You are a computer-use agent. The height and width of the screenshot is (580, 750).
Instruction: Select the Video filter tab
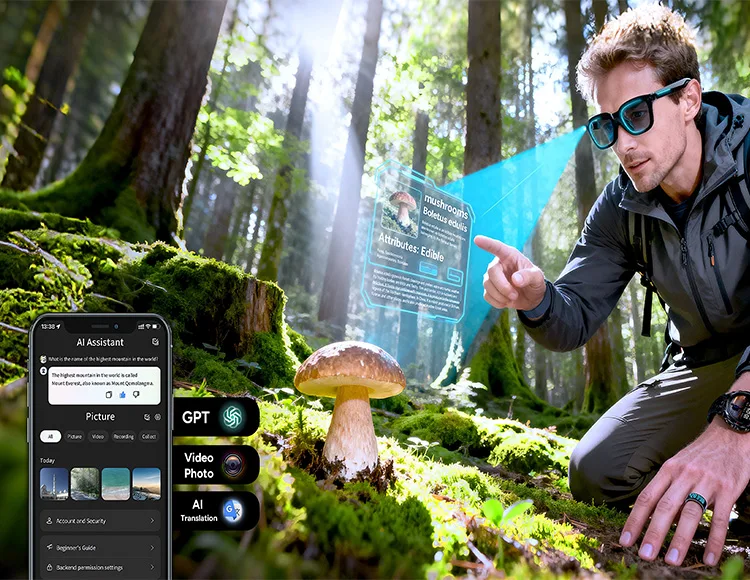point(98,437)
